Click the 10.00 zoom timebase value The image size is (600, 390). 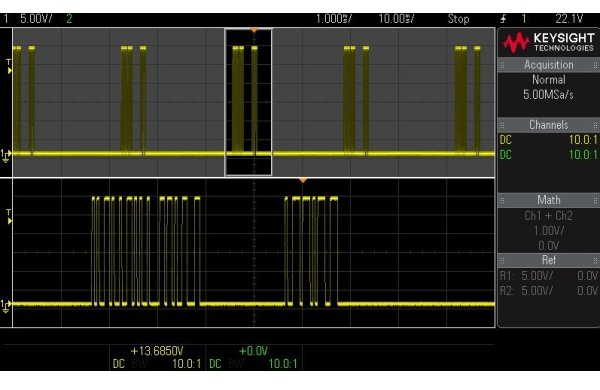pyautogui.click(x=396, y=19)
